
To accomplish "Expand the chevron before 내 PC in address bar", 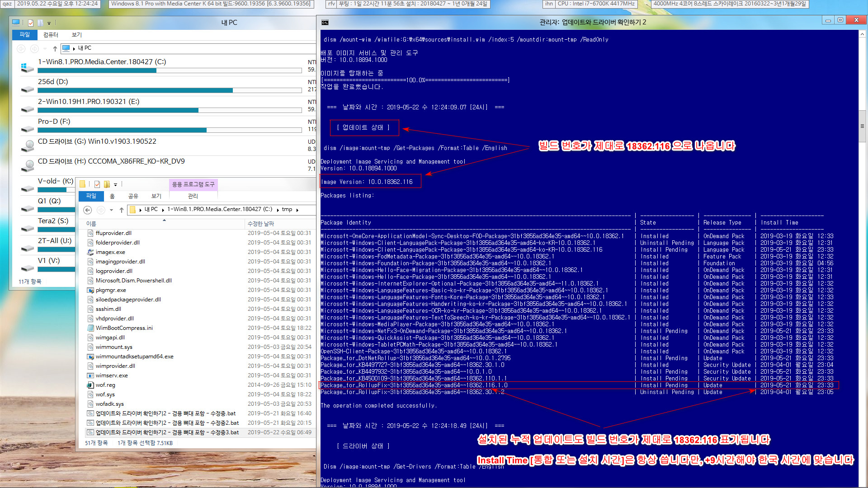I will tap(141, 210).
